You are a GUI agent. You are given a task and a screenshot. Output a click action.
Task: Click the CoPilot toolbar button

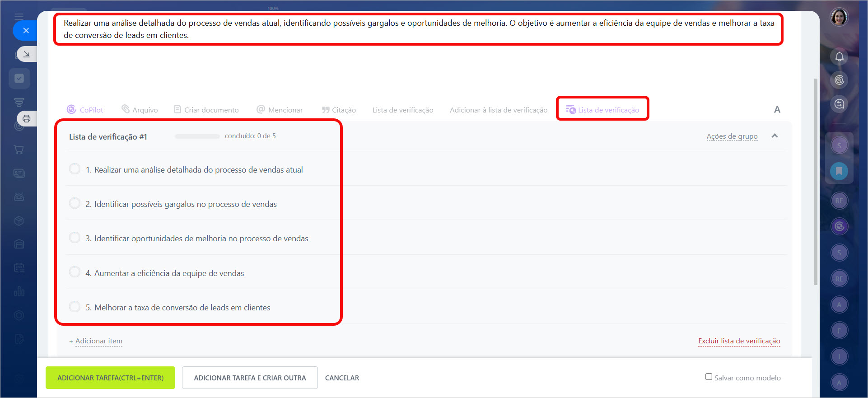(85, 110)
